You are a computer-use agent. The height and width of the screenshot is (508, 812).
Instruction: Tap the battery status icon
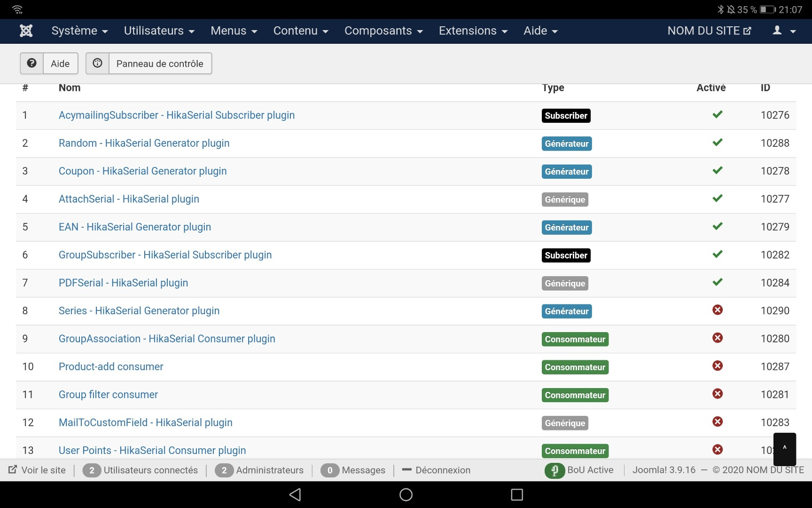(768, 9)
